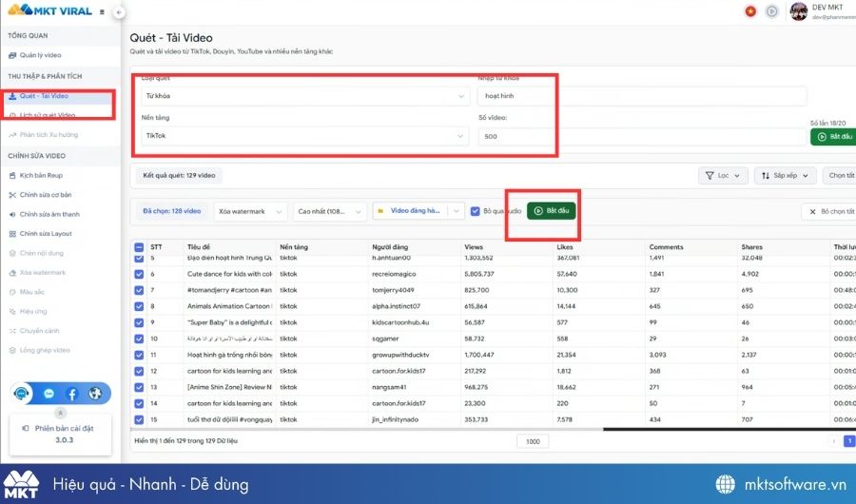Uncheck the checkbox for row 15
This screenshot has width=856, height=504.
[139, 420]
